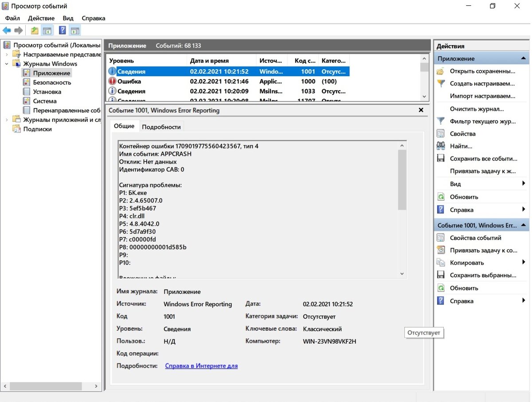Collapse the Событие 1001 actions section
This screenshot has height=402, width=532.
coord(523,225)
